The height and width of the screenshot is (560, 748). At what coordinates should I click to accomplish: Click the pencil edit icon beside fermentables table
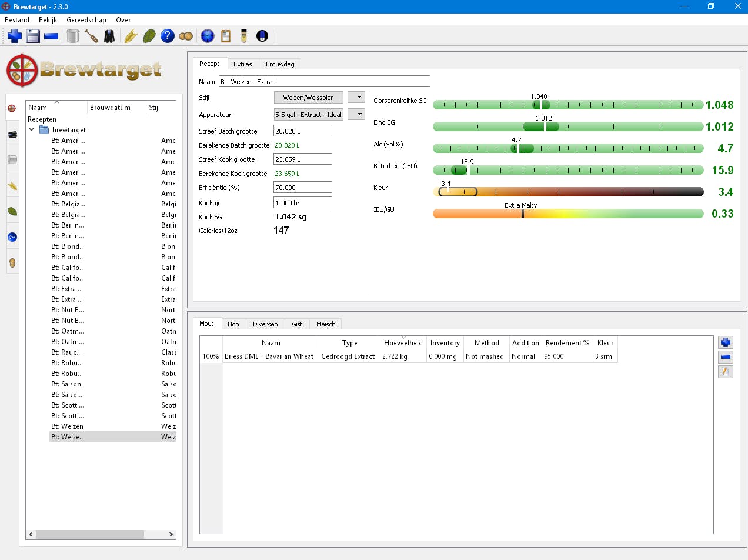726,371
